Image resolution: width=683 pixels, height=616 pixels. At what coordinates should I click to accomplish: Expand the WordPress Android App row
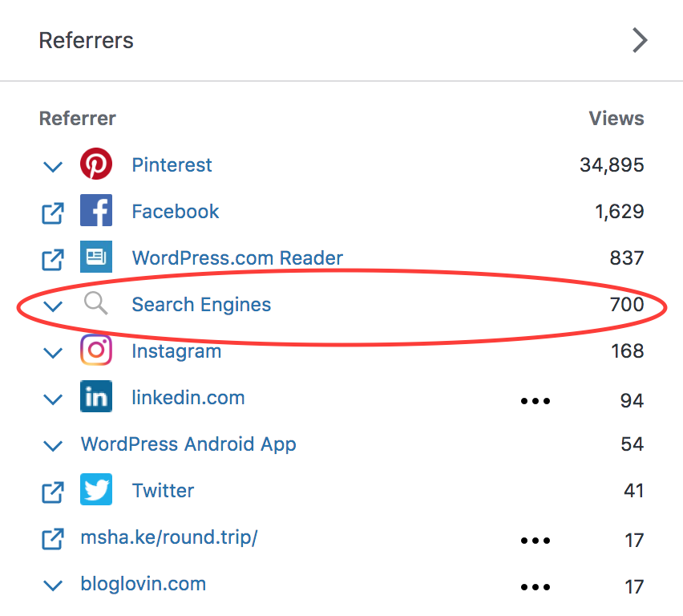[x=53, y=445]
